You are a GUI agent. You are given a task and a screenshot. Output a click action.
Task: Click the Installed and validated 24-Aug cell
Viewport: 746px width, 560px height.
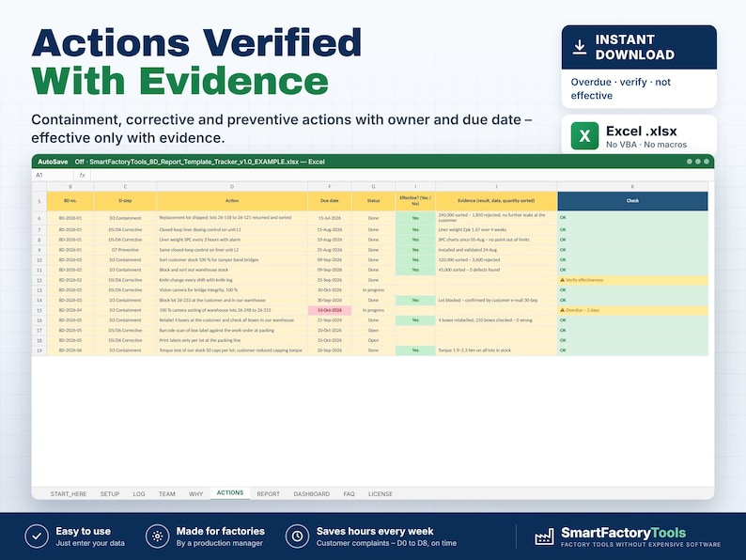[496, 250]
